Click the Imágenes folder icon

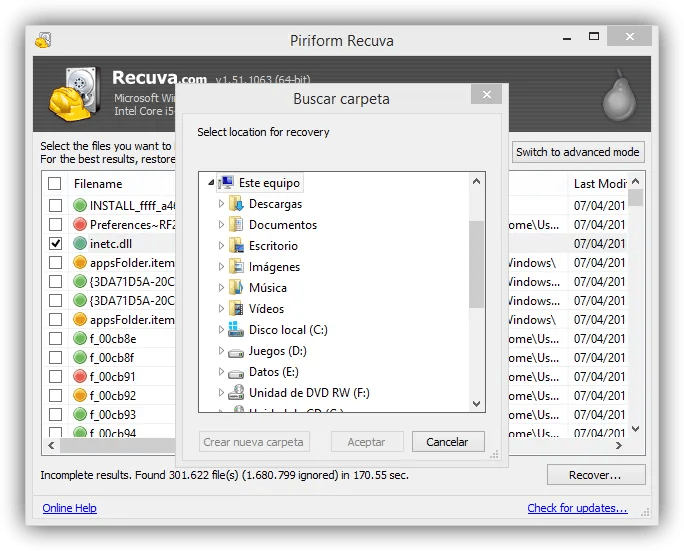(236, 267)
